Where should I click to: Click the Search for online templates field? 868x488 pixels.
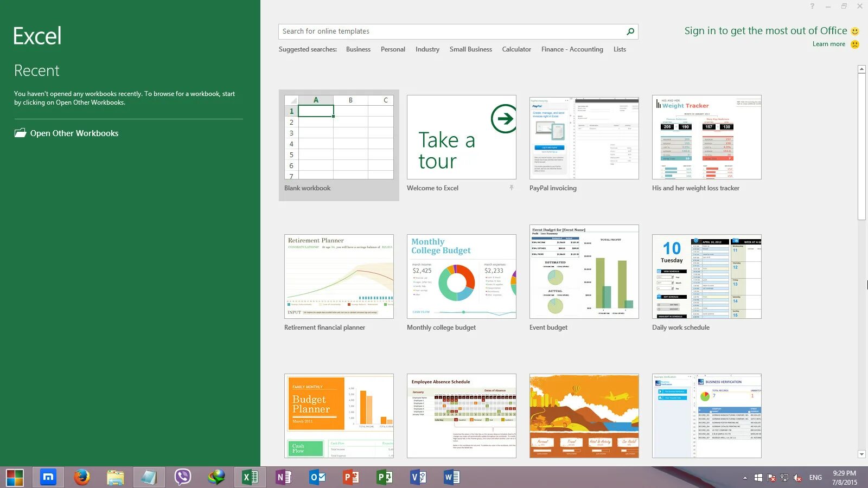pyautogui.click(x=452, y=31)
